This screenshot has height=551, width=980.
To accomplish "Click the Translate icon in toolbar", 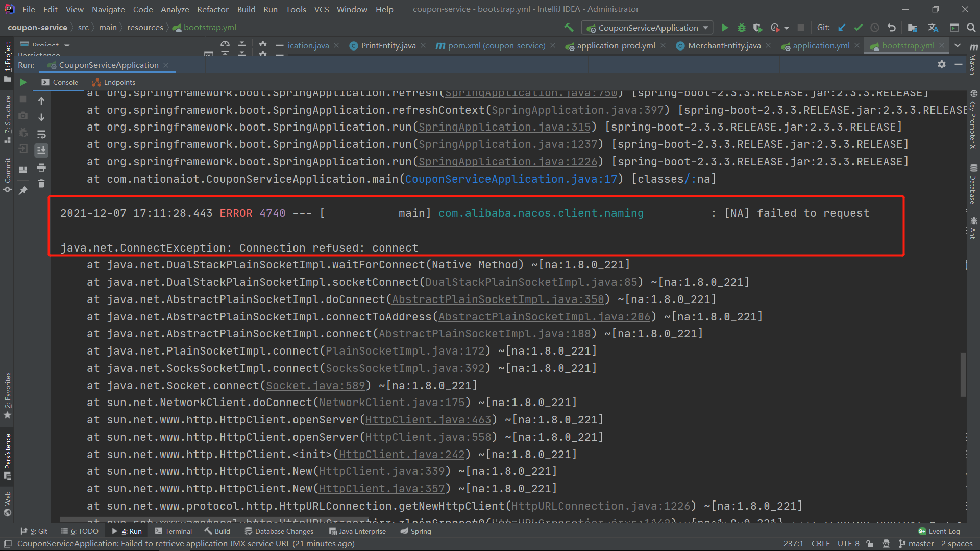I will click(934, 28).
